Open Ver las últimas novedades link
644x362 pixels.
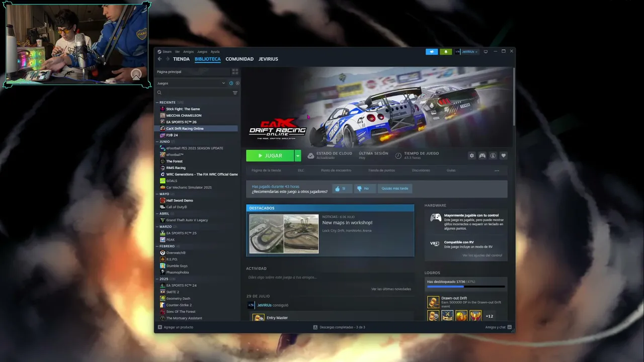pyautogui.click(x=391, y=289)
